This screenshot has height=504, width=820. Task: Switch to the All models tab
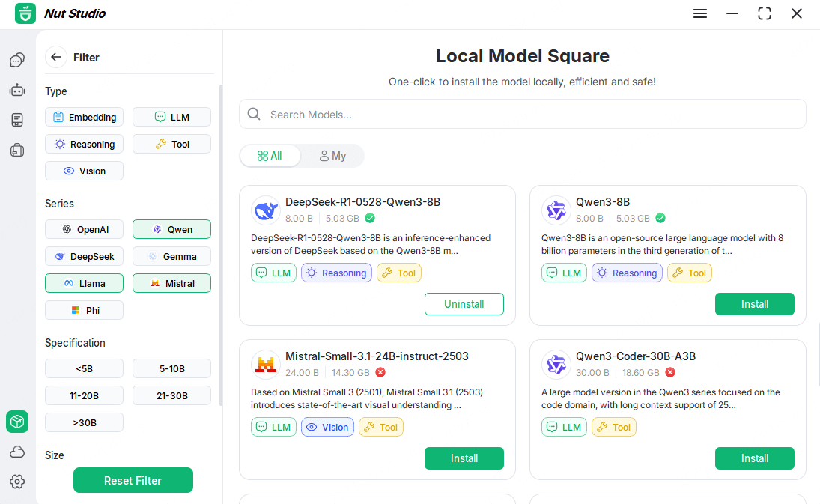click(x=270, y=156)
